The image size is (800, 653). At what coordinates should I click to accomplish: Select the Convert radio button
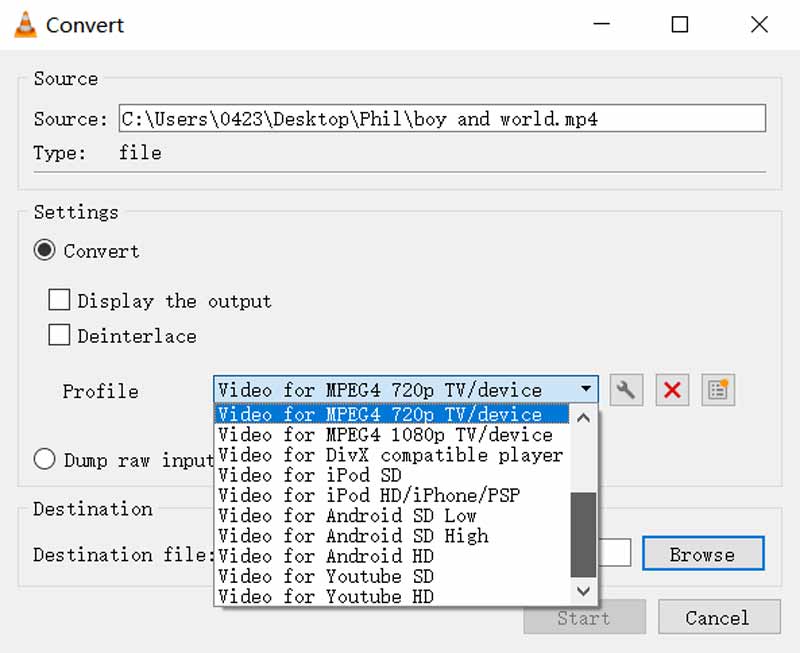[x=44, y=250]
